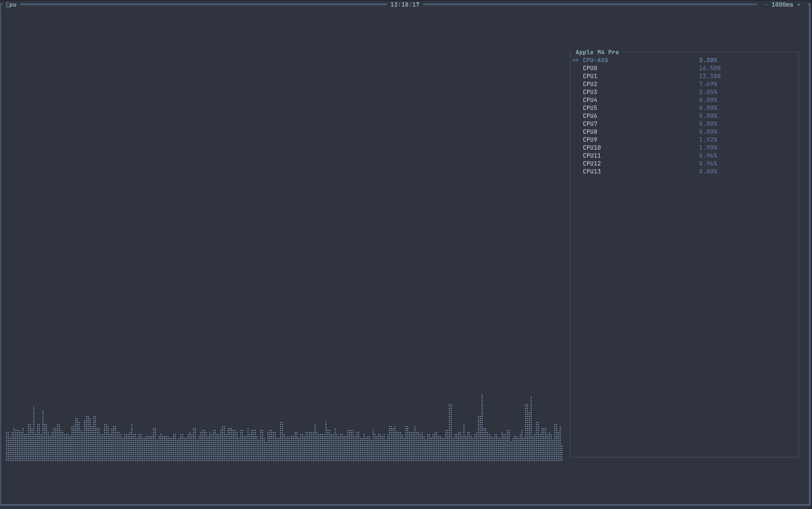The width and height of the screenshot is (812, 509).
Task: Select CPU13 at bottom of core list
Action: (x=591, y=171)
